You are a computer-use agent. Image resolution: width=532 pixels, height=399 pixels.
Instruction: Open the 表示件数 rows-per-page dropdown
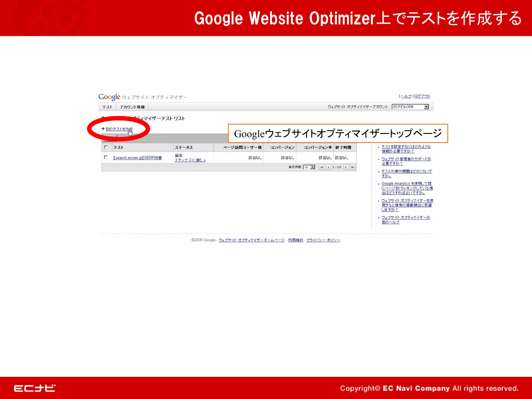coord(312,167)
